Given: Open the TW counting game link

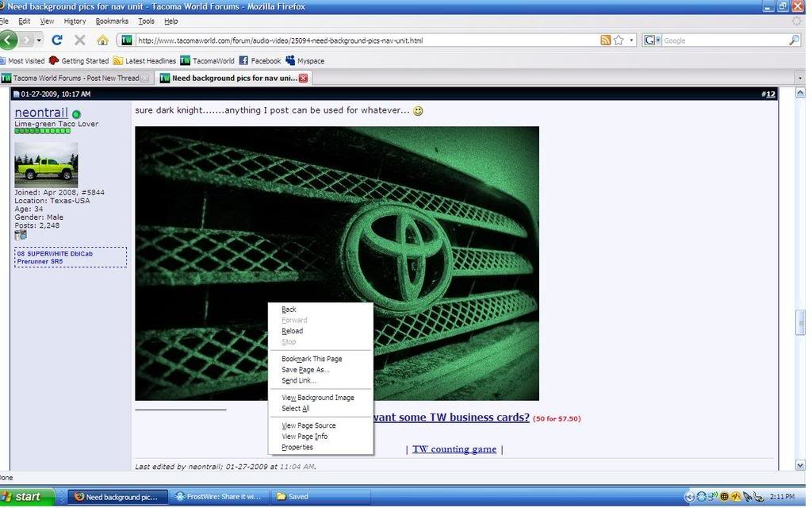Looking at the screenshot, I should tap(454, 449).
